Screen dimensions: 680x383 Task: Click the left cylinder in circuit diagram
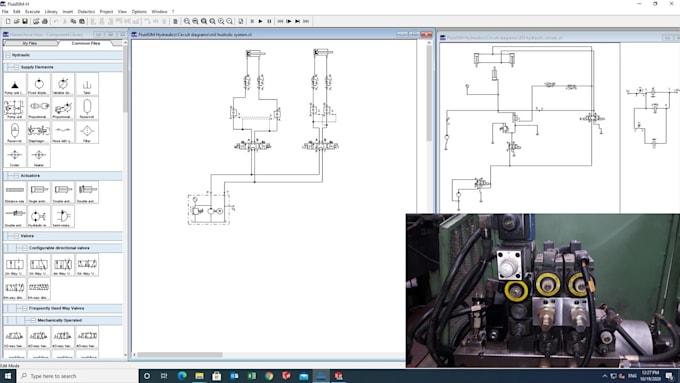click(x=255, y=53)
